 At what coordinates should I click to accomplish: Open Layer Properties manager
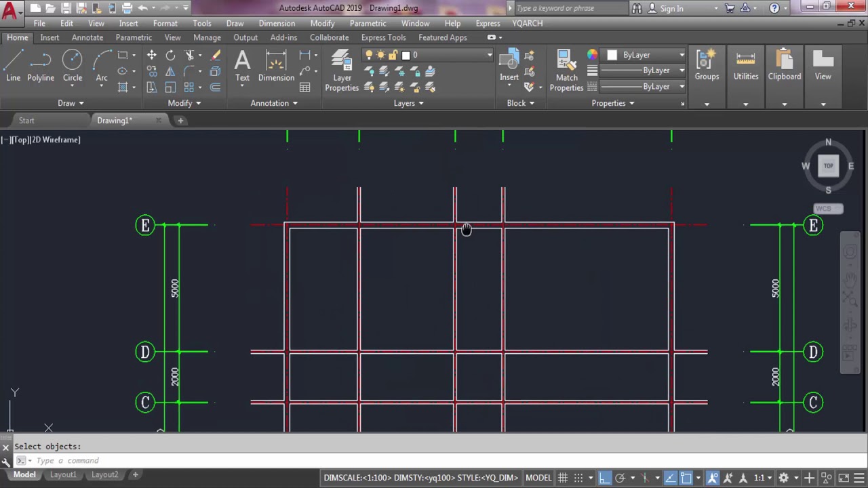click(342, 70)
